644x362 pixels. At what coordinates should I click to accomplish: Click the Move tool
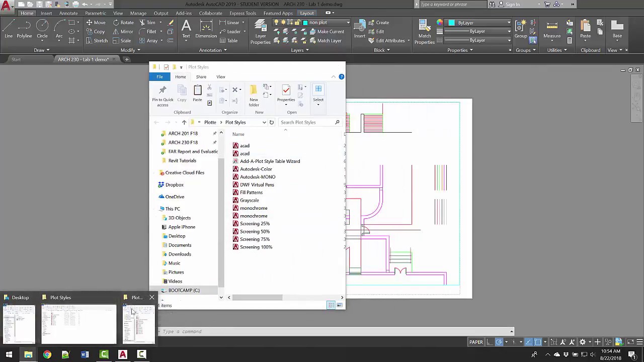coord(96,23)
